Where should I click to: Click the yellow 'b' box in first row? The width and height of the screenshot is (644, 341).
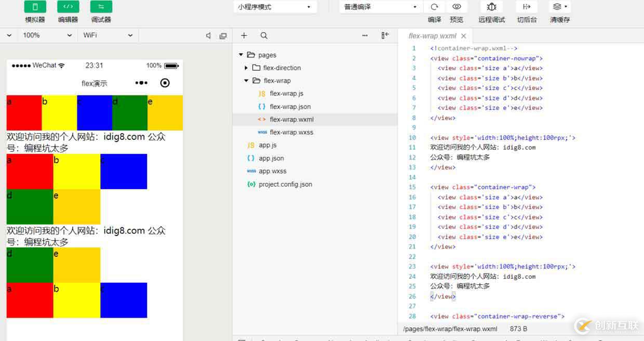tap(59, 113)
